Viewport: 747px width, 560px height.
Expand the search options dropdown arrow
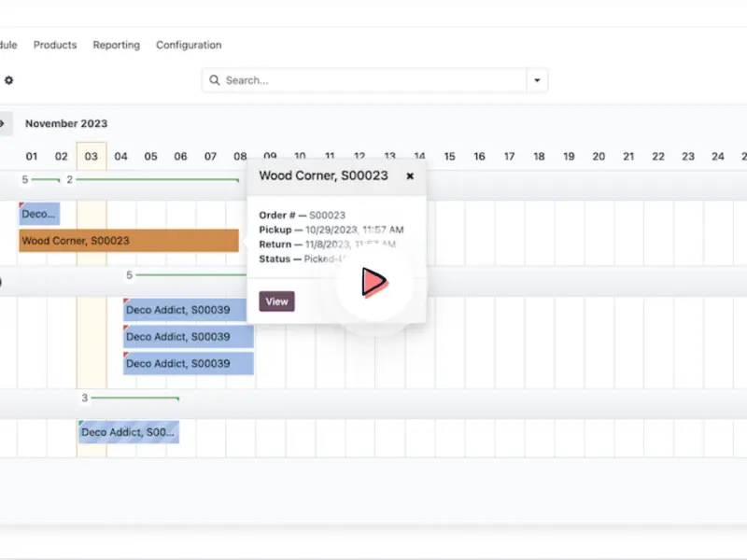[x=537, y=80]
